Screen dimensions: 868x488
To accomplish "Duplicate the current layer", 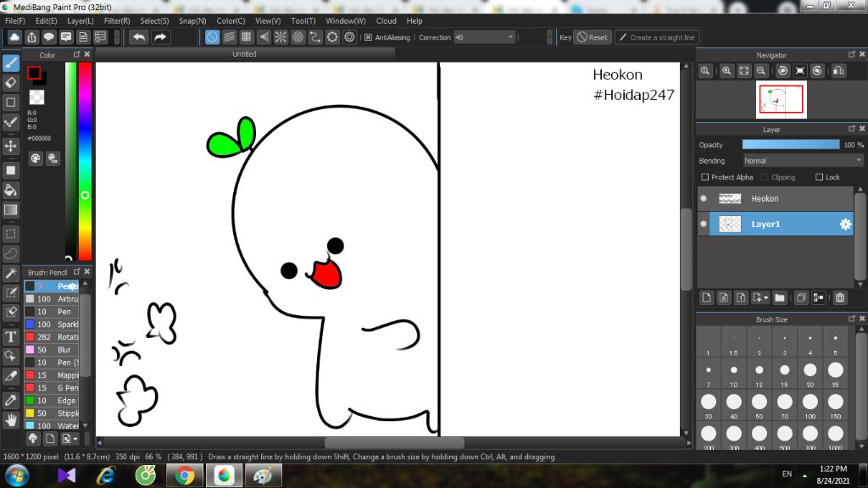I will (800, 297).
